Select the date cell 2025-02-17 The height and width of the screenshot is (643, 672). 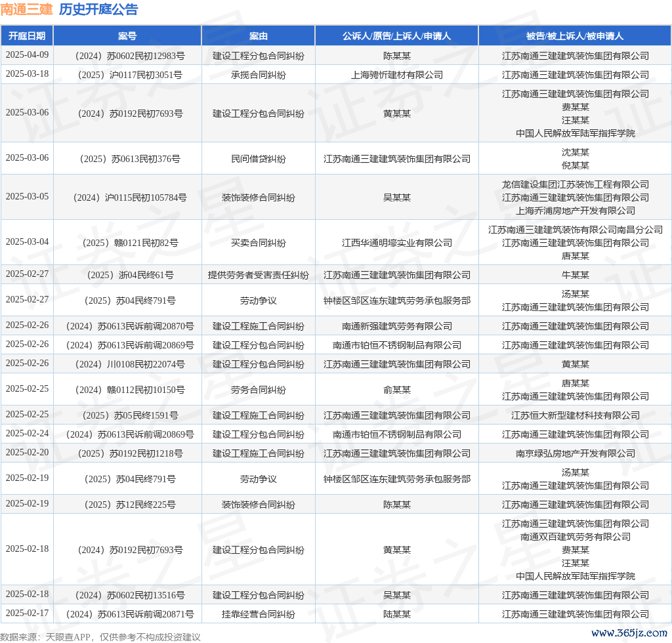(x=27, y=613)
